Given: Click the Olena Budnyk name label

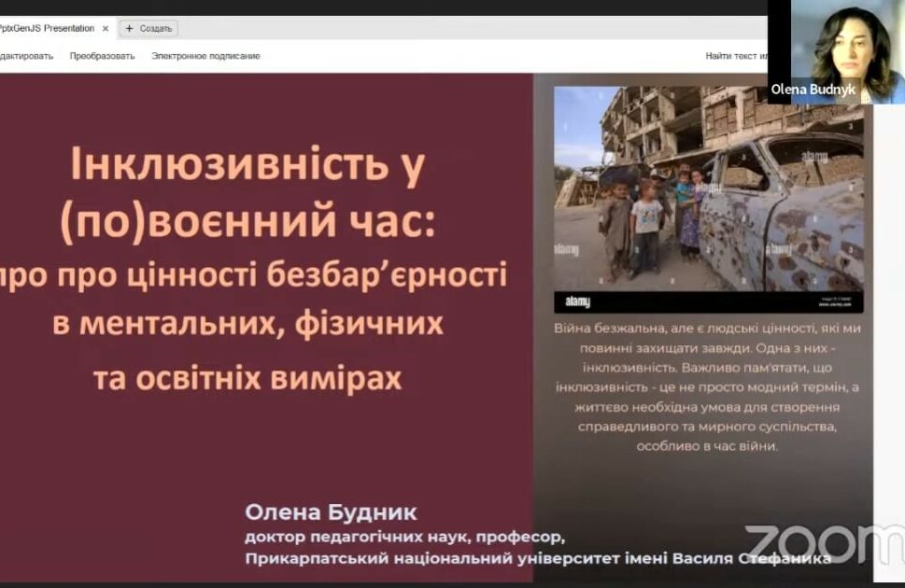Looking at the screenshot, I should click(813, 90).
